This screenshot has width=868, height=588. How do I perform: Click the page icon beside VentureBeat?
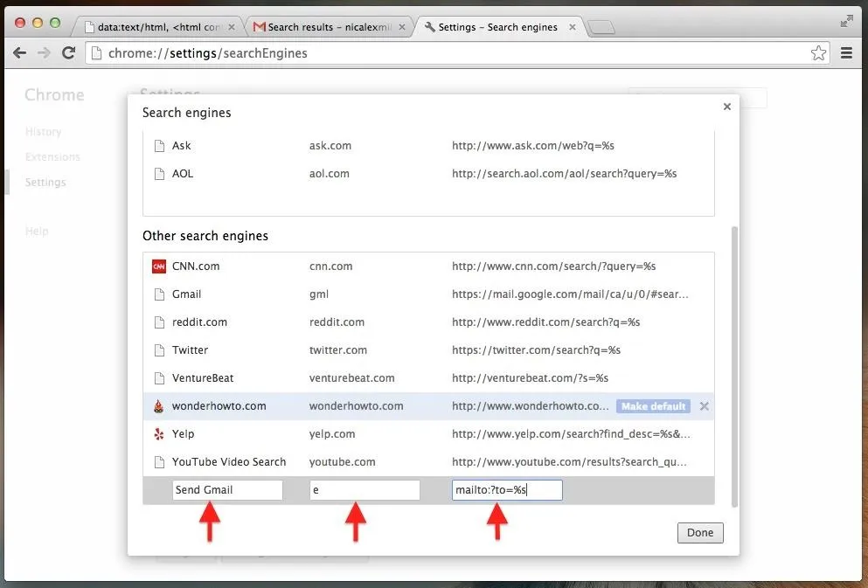click(159, 378)
